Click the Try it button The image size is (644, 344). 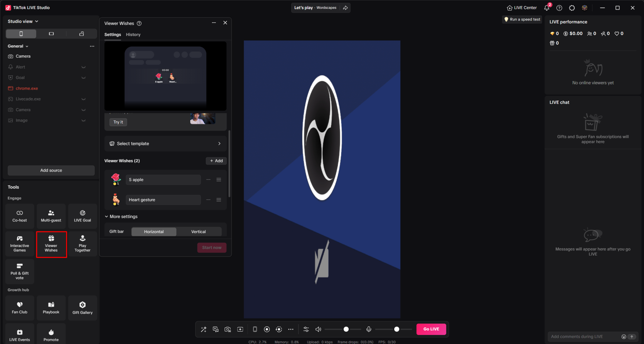118,122
